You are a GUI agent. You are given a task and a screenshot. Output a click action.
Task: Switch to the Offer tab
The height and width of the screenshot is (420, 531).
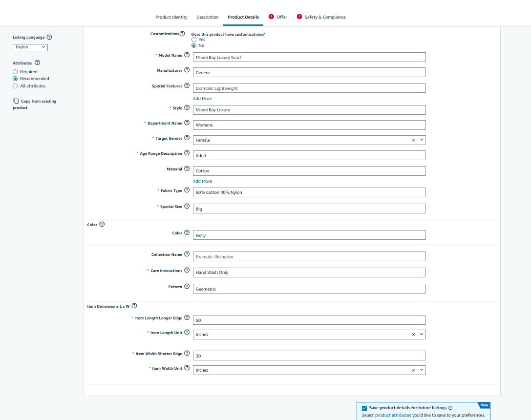click(281, 17)
